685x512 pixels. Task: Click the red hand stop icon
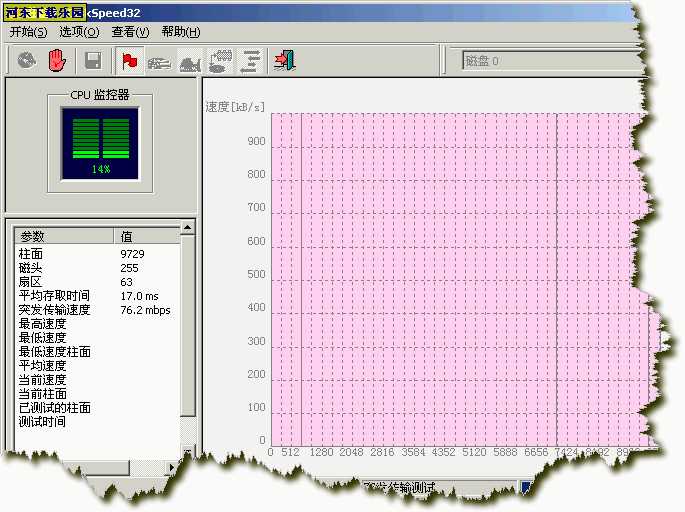click(x=57, y=61)
